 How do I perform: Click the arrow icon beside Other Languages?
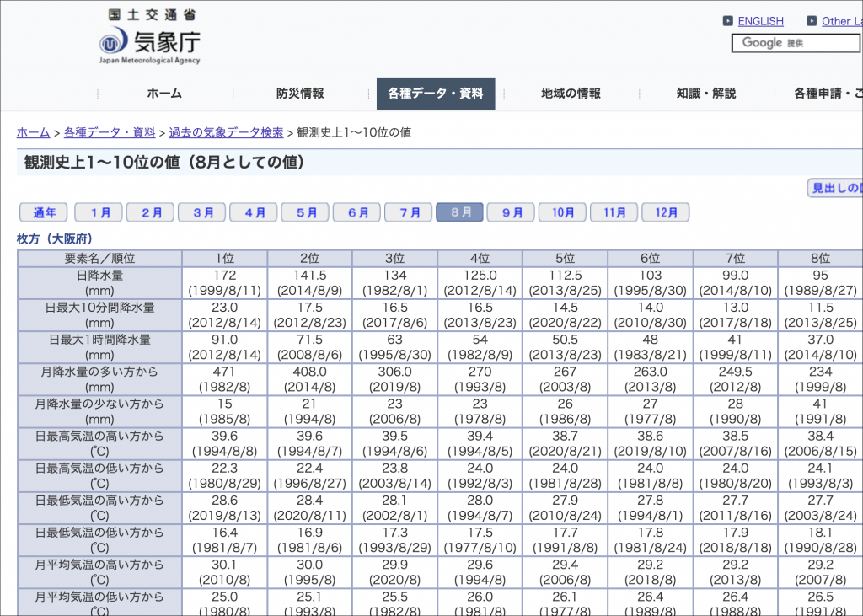pos(812,21)
